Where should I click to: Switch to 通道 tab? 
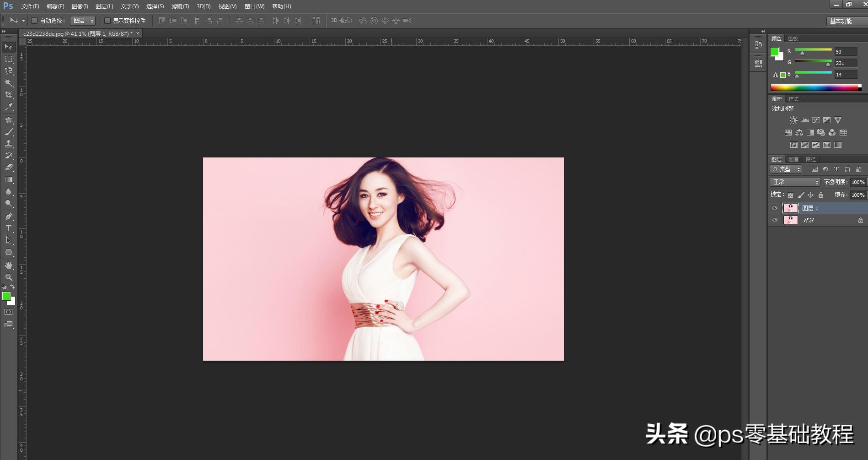[x=793, y=159]
